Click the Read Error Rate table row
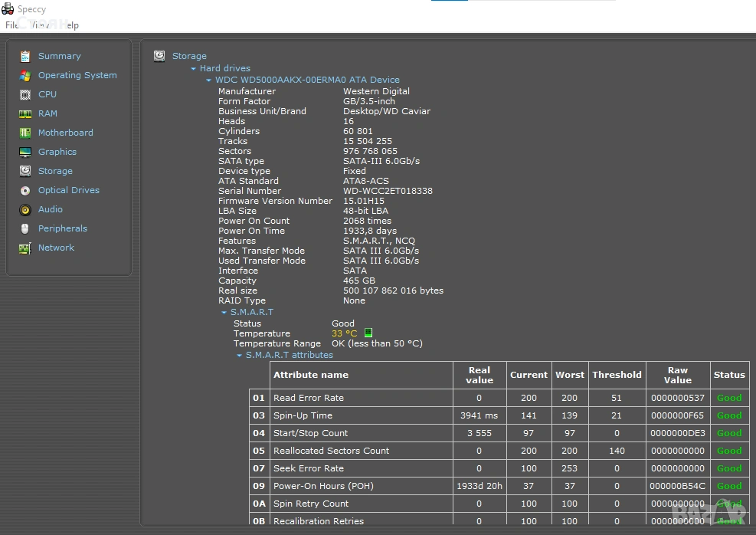This screenshot has height=535, width=756. pyautogui.click(x=360, y=398)
